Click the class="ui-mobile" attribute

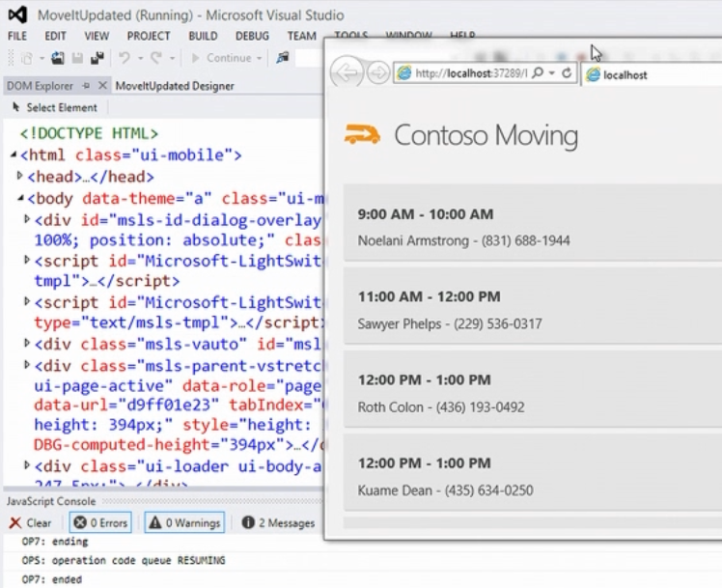(x=153, y=155)
